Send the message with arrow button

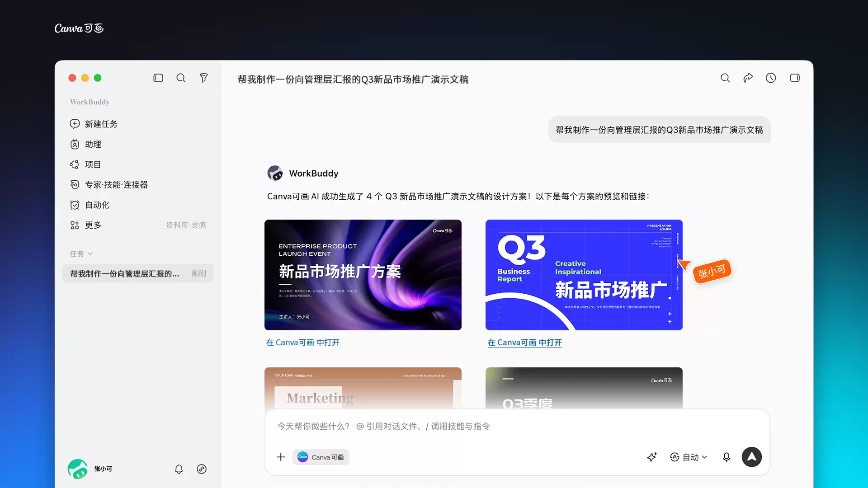pyautogui.click(x=752, y=457)
